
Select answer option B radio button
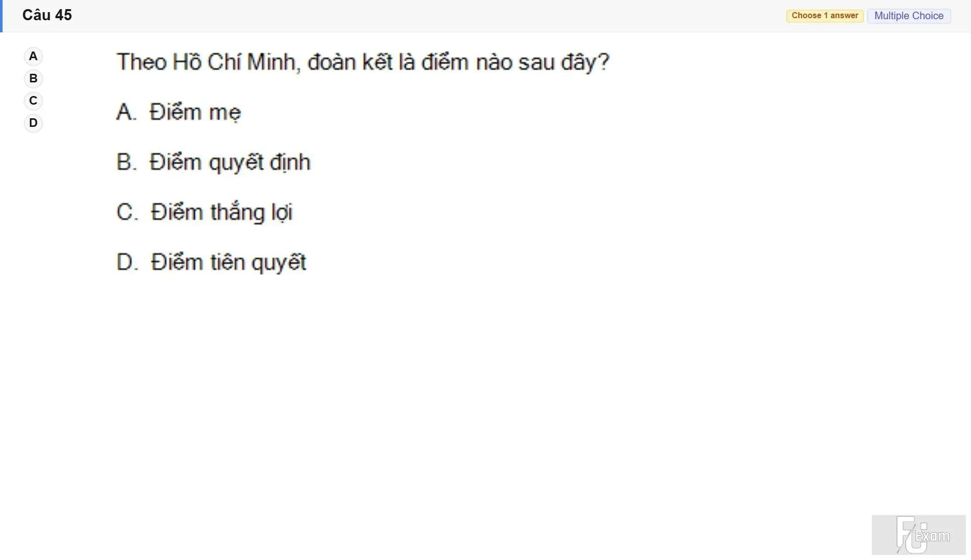pyautogui.click(x=33, y=78)
